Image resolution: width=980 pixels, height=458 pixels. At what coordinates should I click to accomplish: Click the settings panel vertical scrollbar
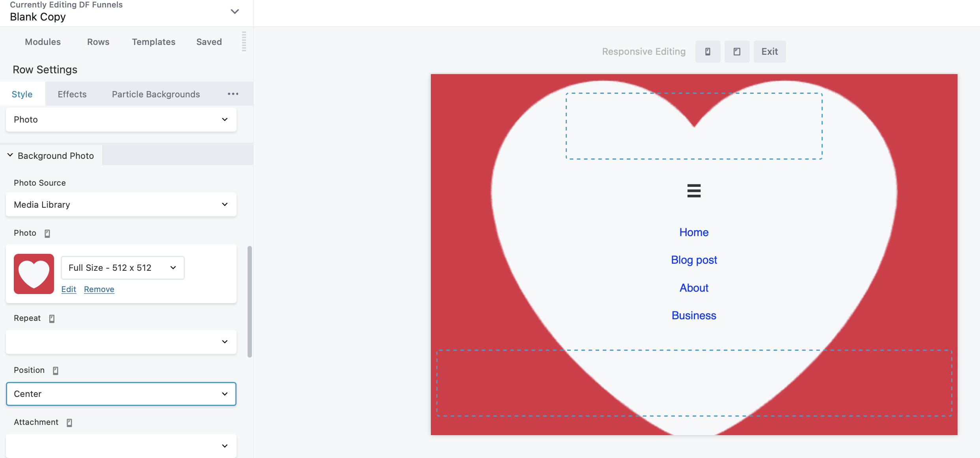(250, 302)
